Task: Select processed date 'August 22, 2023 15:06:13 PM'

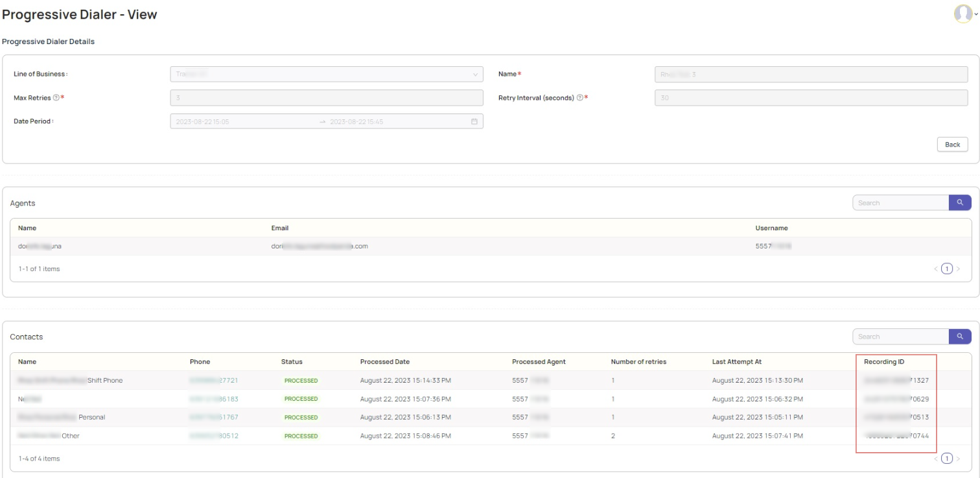Action: [x=406, y=417]
